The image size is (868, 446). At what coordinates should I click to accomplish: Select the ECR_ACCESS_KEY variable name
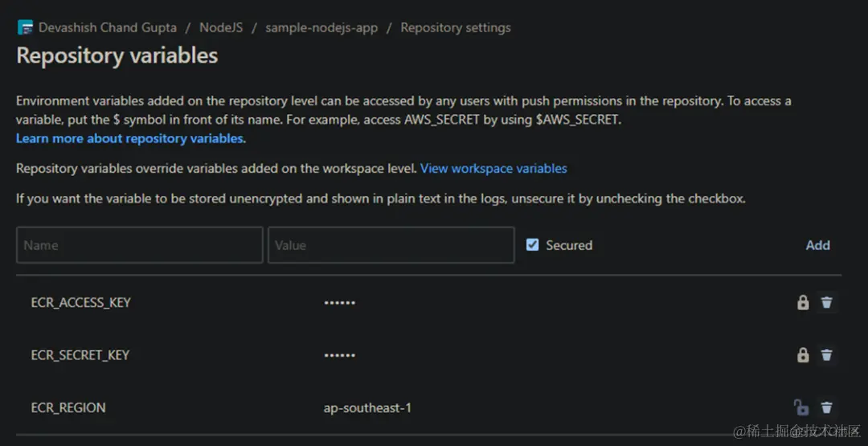81,303
